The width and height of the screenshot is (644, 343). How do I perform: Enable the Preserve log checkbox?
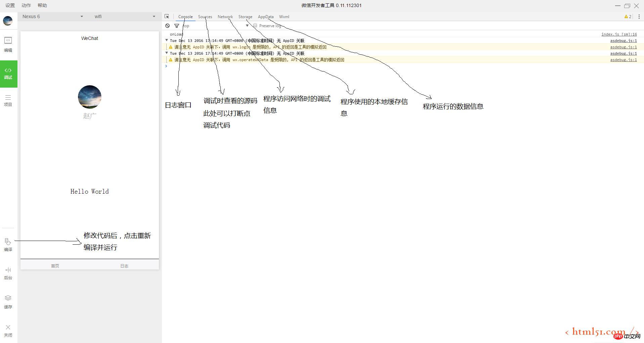point(255,26)
